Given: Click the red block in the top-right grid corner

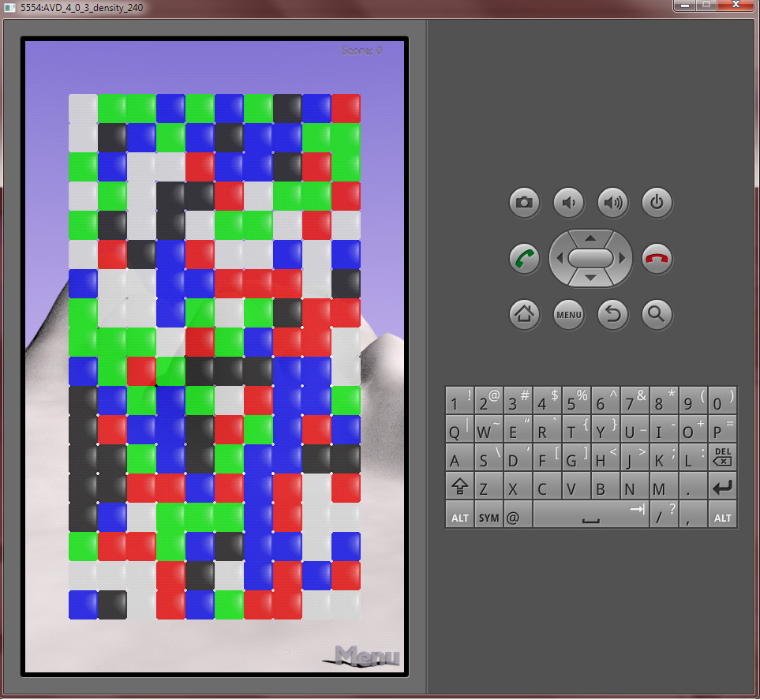Looking at the screenshot, I should coord(346,108).
